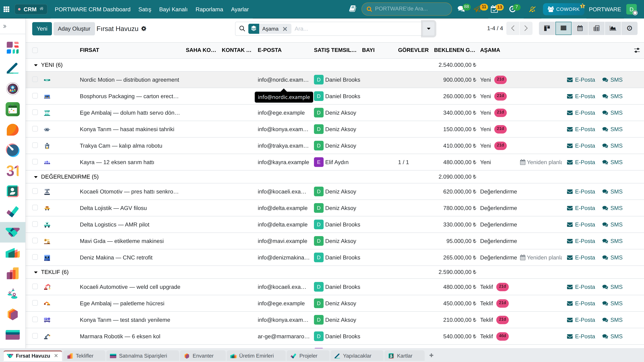Remove the Aşama filter tag
Image resolution: width=644 pixels, height=362 pixels.
(285, 29)
